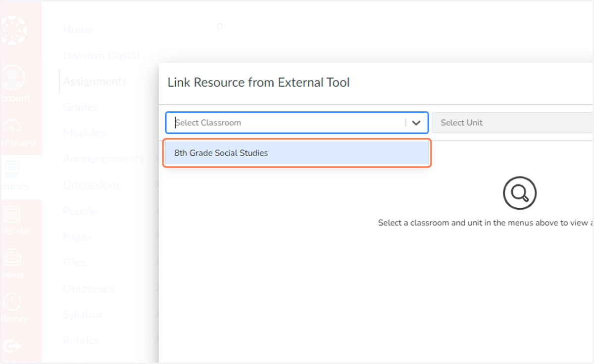Open People in the course menu
This screenshot has width=594, height=364.
click(x=80, y=211)
